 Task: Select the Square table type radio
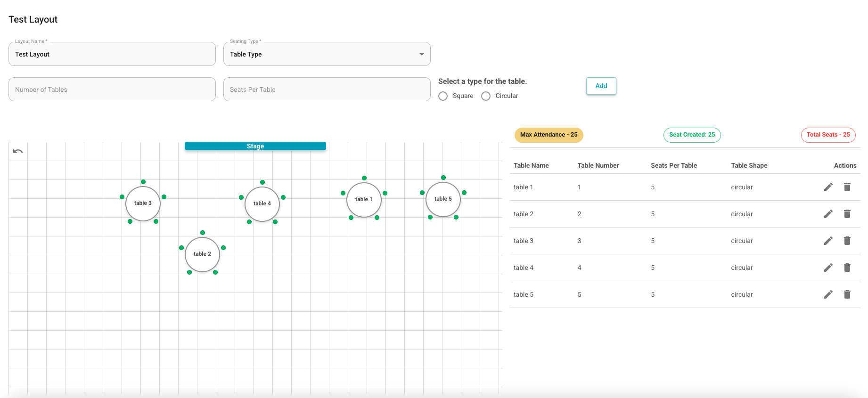pos(443,96)
